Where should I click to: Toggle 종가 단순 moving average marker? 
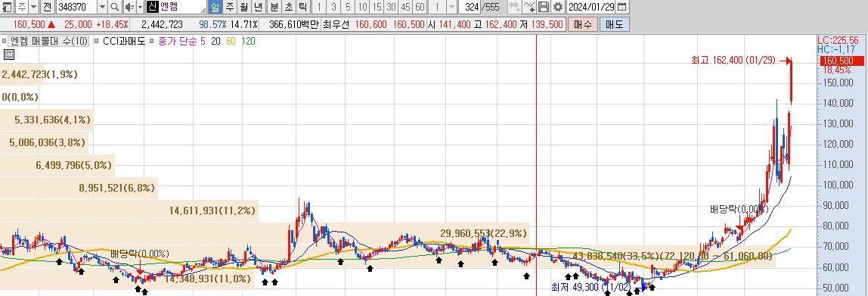[x=153, y=41]
